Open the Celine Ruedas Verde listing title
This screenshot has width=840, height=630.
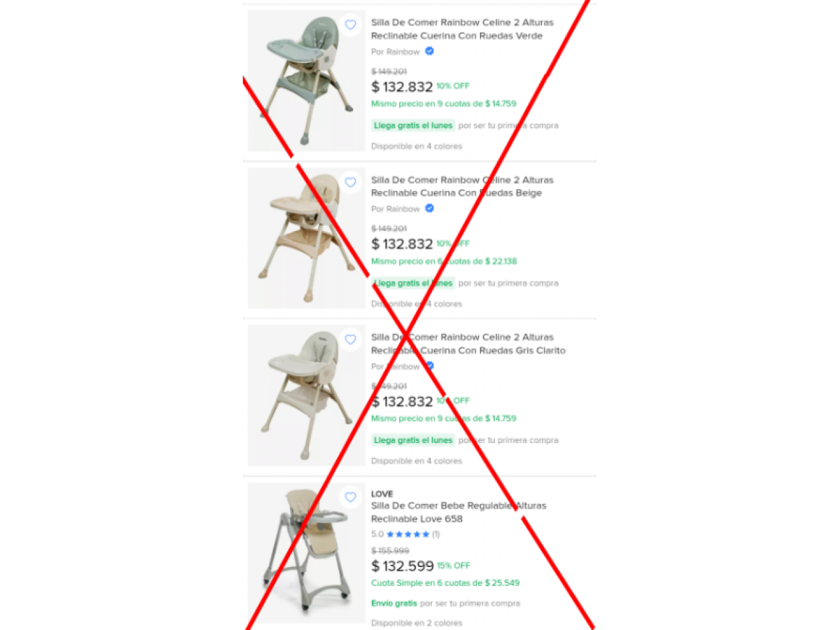462,29
